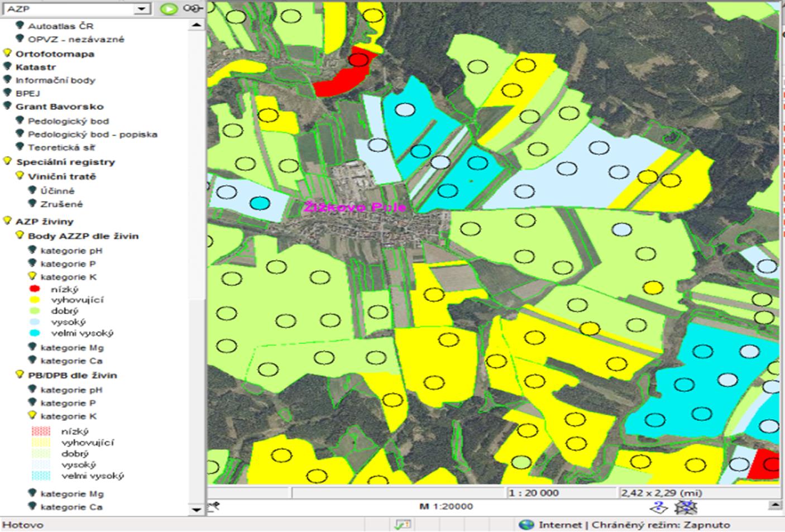Click the Žižkovo Pole map label

[x=355, y=207]
